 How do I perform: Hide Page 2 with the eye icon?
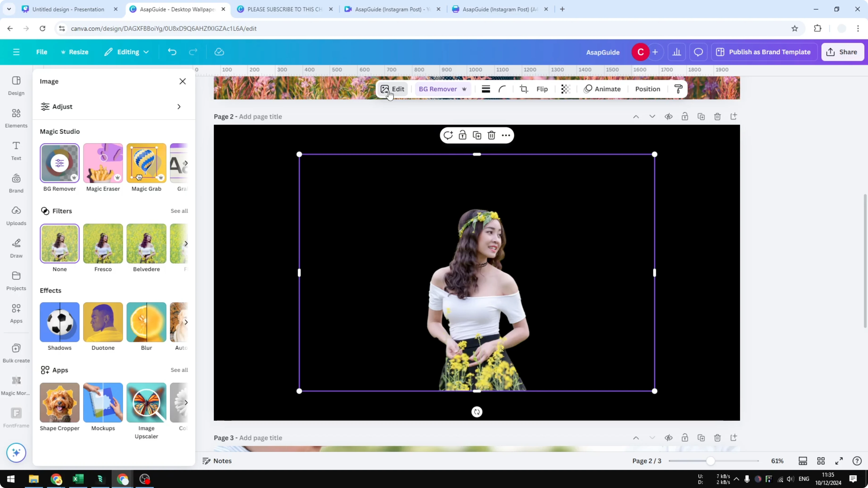(669, 116)
